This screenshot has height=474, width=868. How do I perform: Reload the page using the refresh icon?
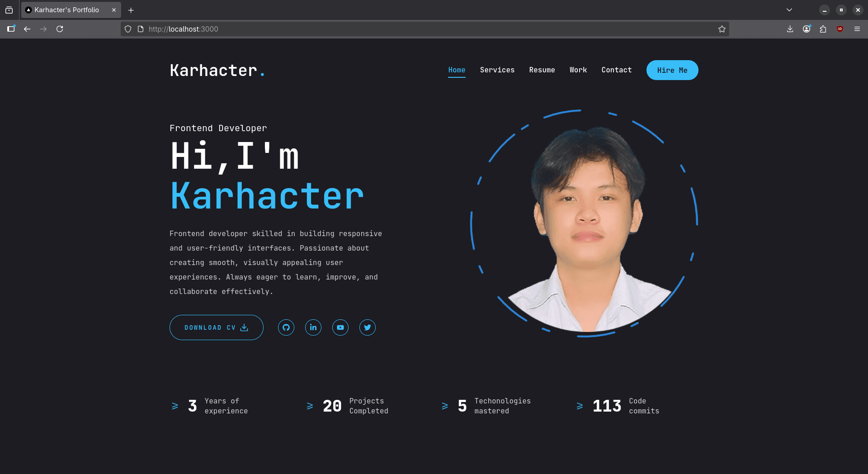[x=60, y=29]
